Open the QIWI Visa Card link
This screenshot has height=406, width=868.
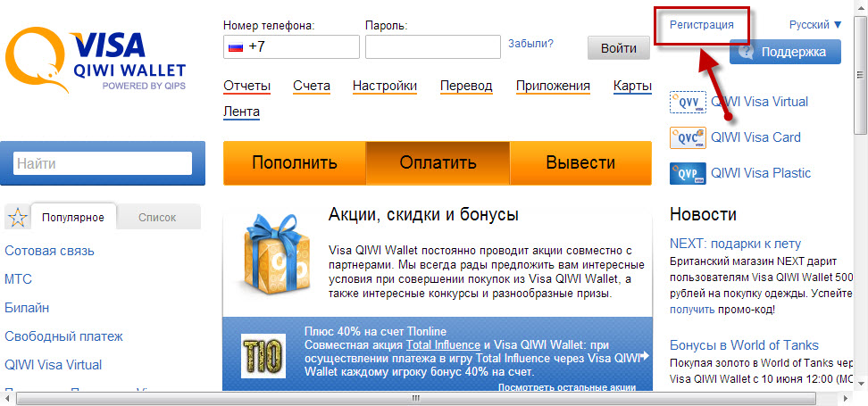755,137
